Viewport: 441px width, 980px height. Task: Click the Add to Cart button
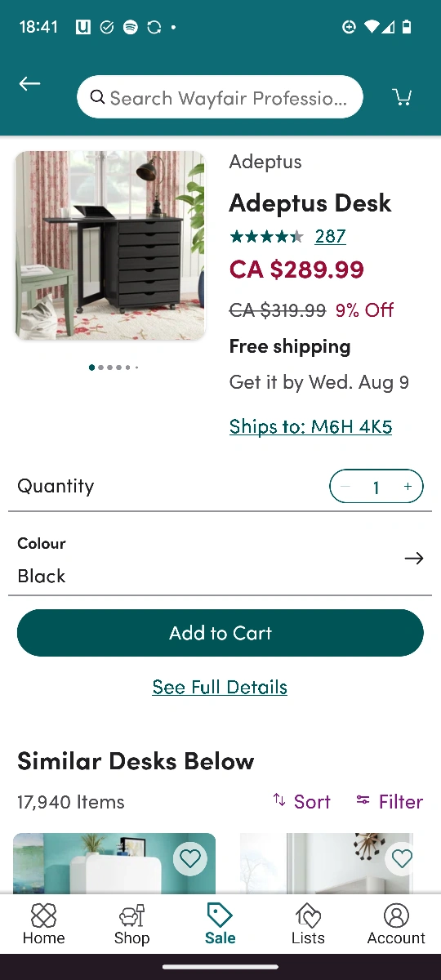220,633
